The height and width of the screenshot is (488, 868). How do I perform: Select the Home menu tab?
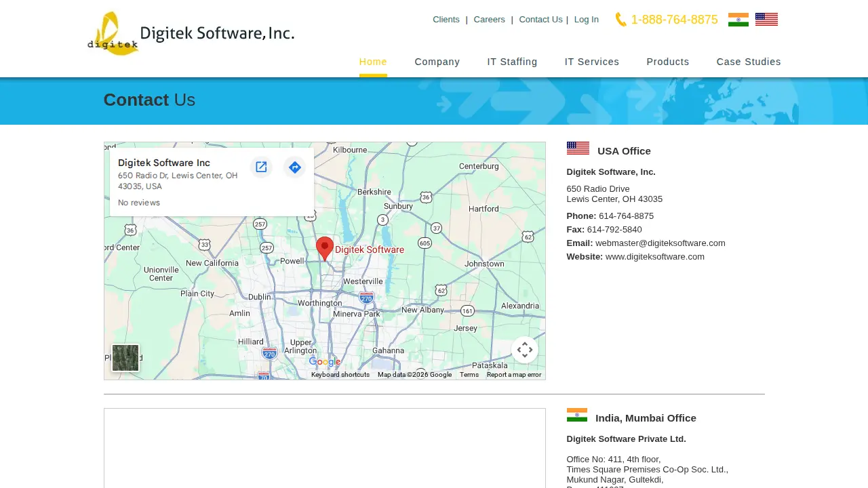(x=373, y=62)
